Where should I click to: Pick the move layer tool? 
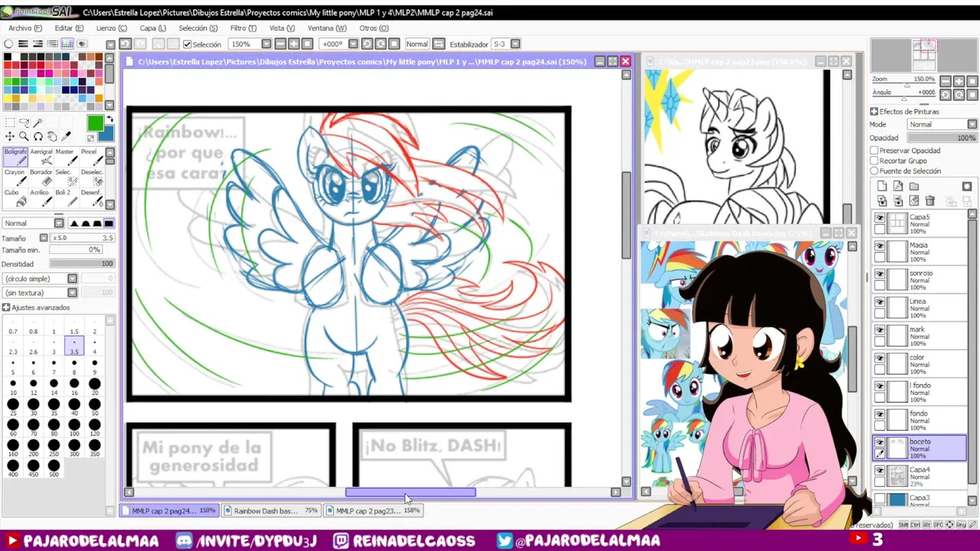10,136
